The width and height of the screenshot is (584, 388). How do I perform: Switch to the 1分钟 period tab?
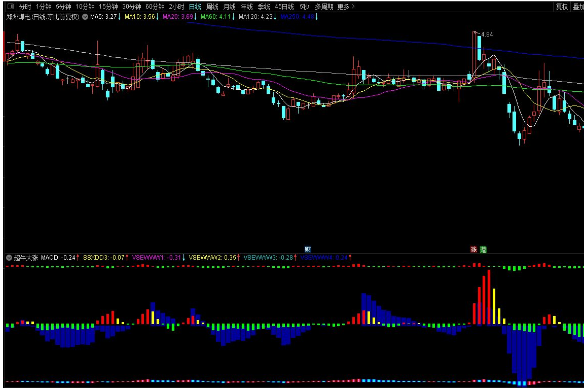coord(43,7)
